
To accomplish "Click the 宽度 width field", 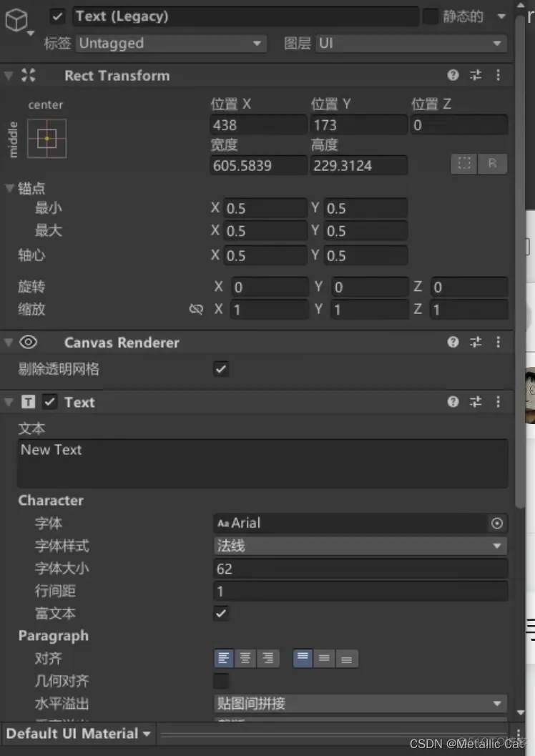I will [259, 166].
